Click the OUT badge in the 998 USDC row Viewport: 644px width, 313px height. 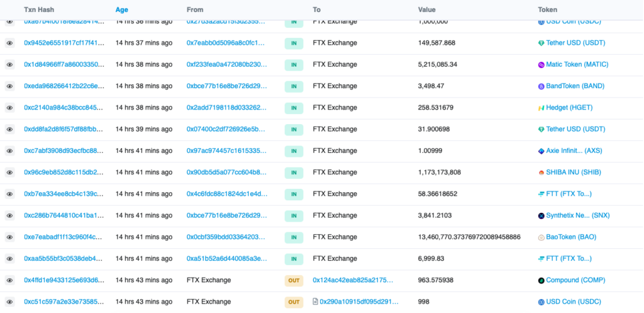(x=294, y=302)
